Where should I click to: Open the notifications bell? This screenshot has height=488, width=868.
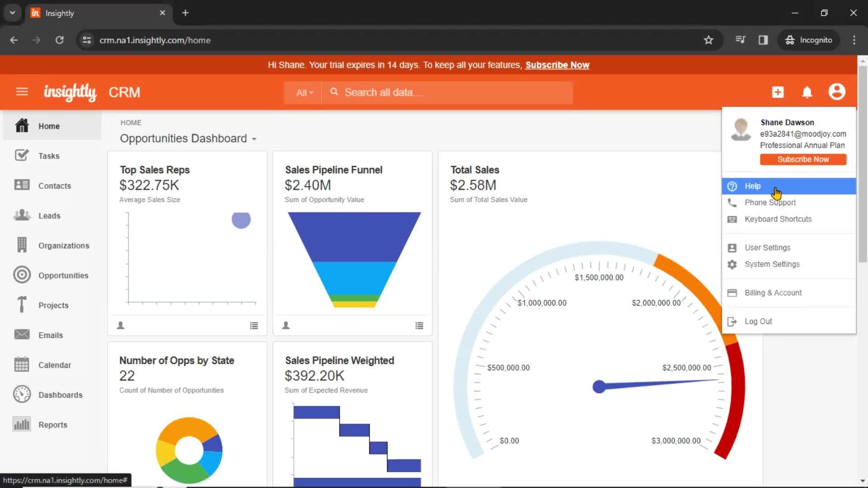click(807, 92)
